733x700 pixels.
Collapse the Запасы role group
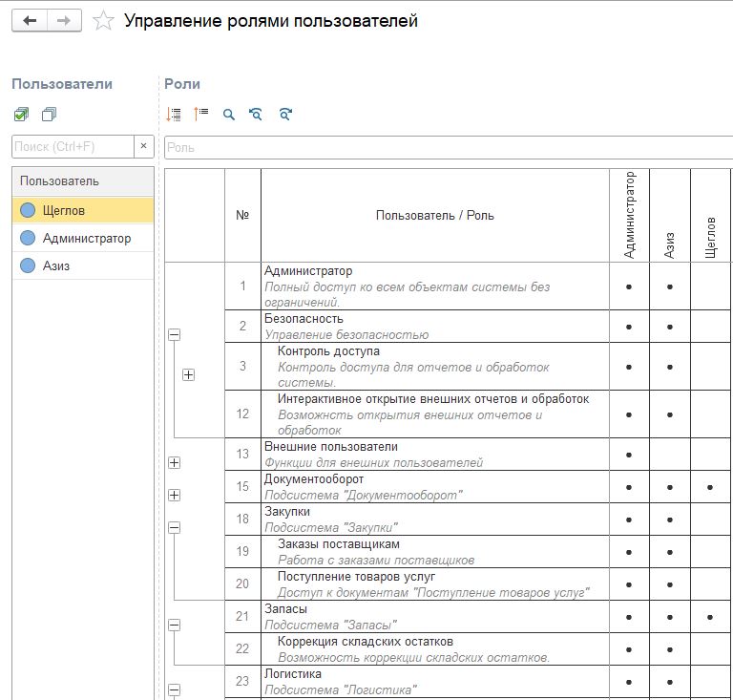pyautogui.click(x=175, y=626)
